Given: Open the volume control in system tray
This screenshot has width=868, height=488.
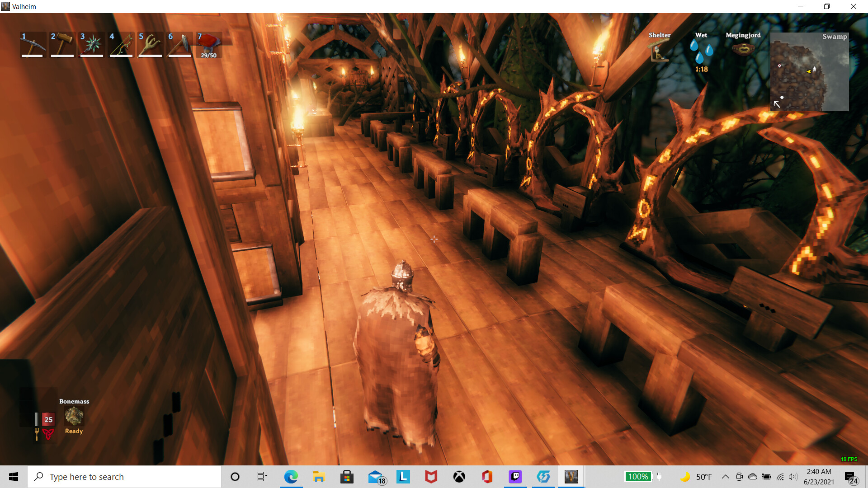Looking at the screenshot, I should pos(793,477).
